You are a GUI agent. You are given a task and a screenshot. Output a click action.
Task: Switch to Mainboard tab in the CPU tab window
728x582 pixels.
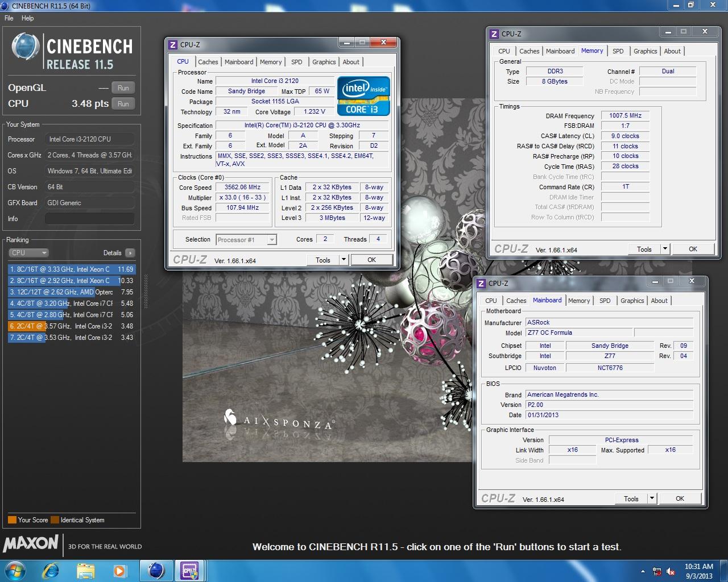click(x=239, y=62)
